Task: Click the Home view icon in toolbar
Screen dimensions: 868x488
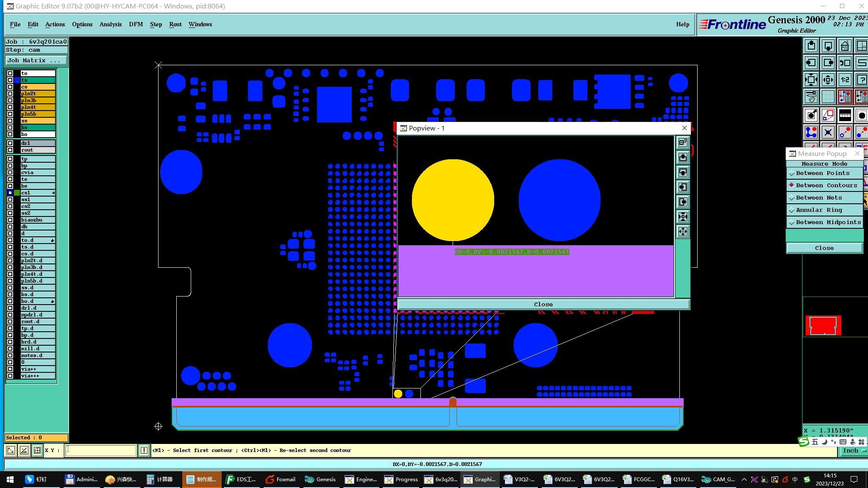Action: 845,46
